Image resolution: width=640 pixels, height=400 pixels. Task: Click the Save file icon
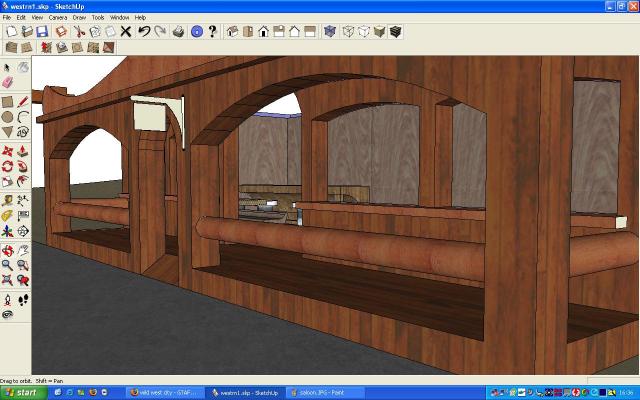click(x=42, y=32)
